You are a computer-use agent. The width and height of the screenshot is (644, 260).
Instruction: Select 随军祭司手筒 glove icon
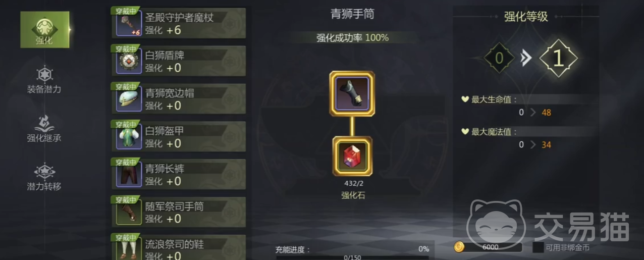[129, 213]
